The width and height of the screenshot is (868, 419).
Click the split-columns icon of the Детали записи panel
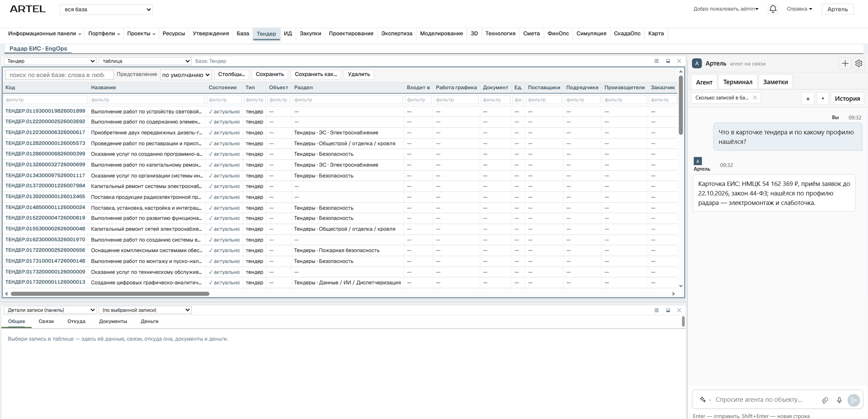(656, 310)
